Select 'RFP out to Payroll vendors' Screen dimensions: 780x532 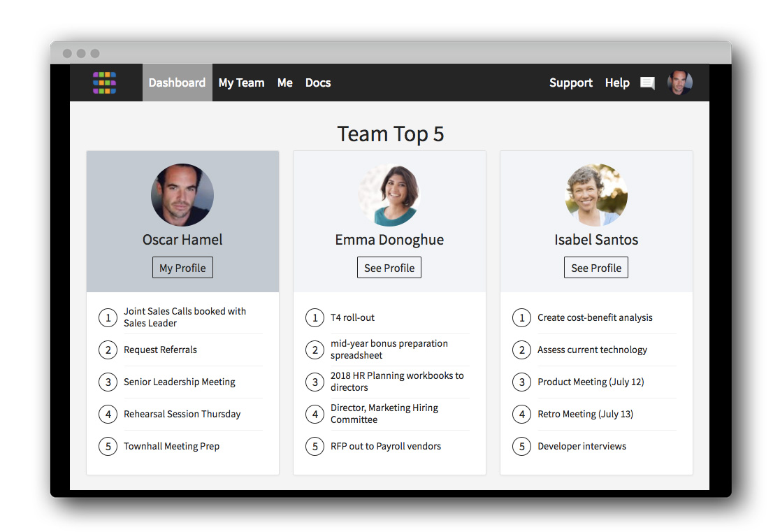[386, 447]
